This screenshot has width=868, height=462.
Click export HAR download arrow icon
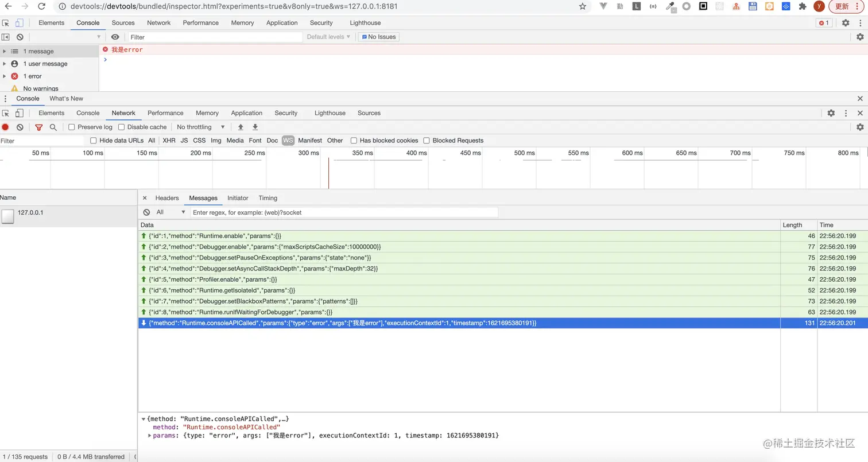(x=255, y=127)
